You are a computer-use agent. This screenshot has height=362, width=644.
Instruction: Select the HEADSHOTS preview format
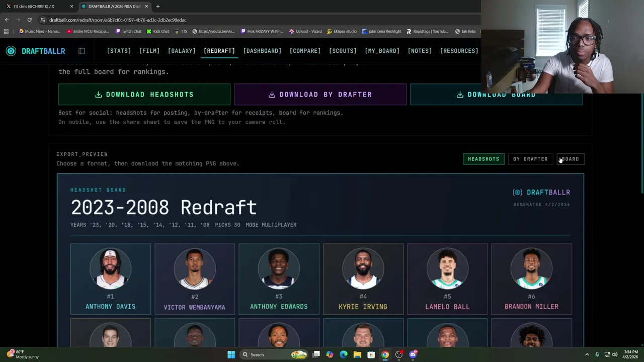coord(484,159)
